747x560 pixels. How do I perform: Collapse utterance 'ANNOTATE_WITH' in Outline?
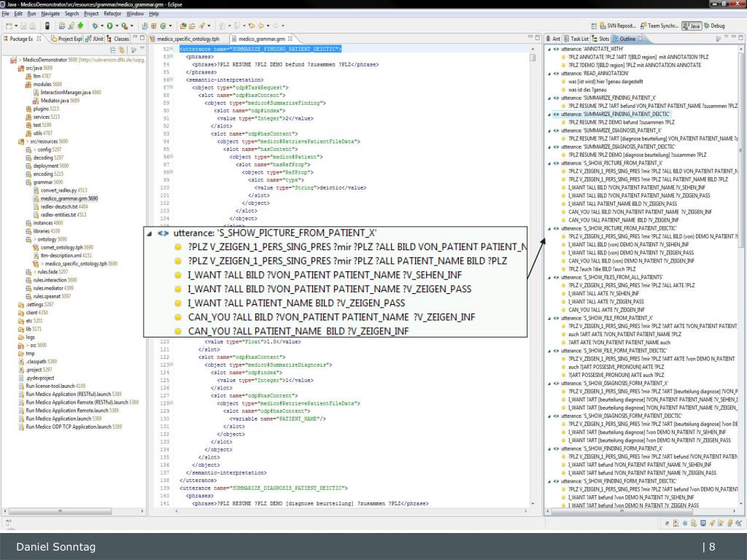pos(549,49)
